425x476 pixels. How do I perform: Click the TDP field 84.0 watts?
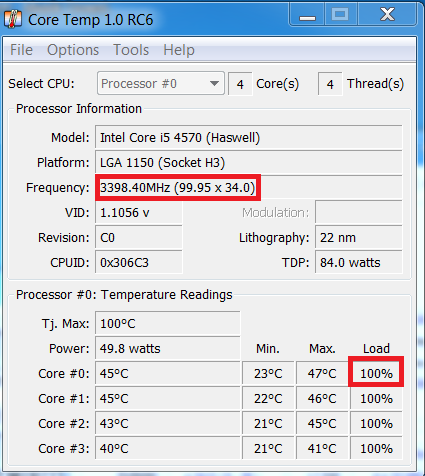[x=359, y=262]
